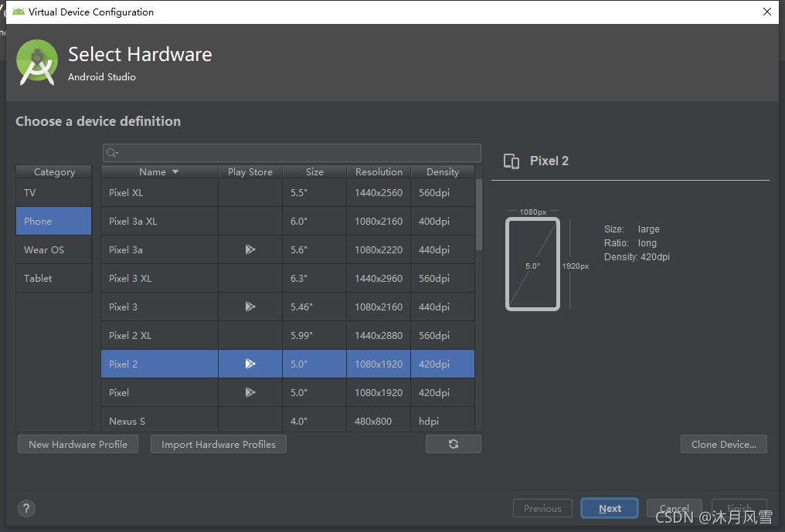The image size is (785, 532).
Task: Click the Density column header
Action: 443,171
